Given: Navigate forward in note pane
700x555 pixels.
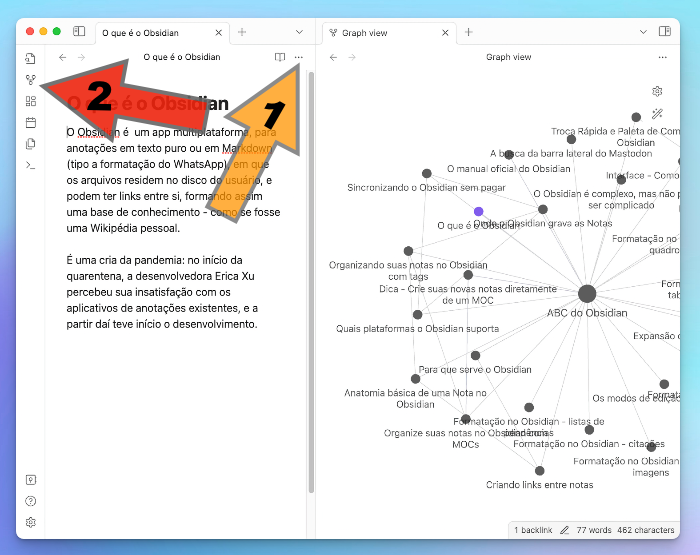Looking at the screenshot, I should click(x=81, y=57).
